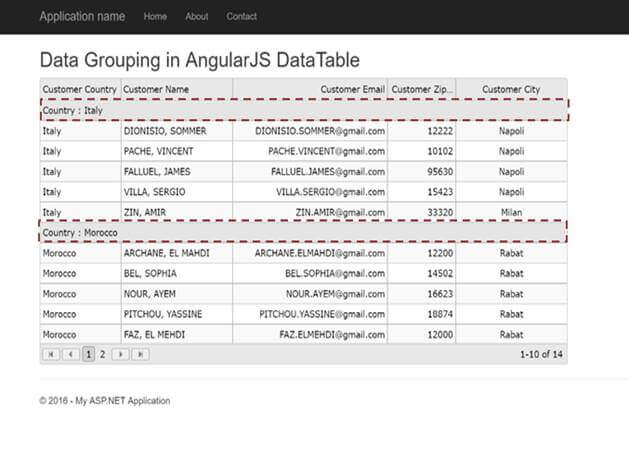The width and height of the screenshot is (629, 463).
Task: Sort by Customer Zip column header
Action: (x=422, y=89)
